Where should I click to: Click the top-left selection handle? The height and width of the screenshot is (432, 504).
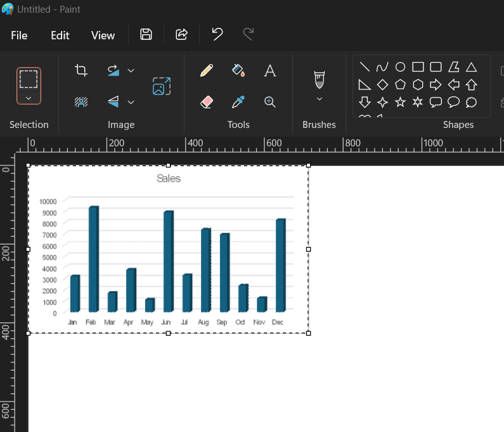29,165
